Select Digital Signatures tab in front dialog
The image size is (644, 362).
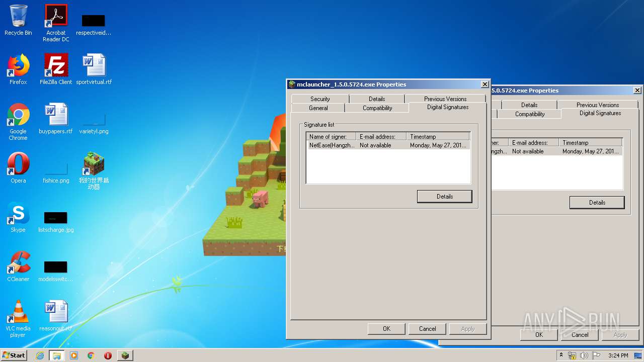(x=448, y=107)
